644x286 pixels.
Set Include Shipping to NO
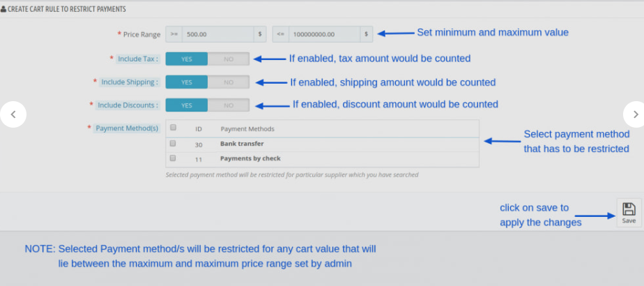coord(228,82)
